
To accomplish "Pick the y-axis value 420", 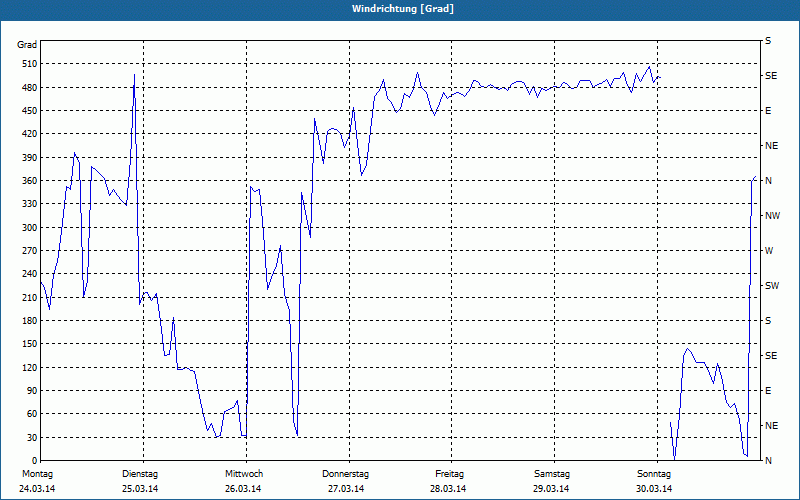I will [x=30, y=134].
